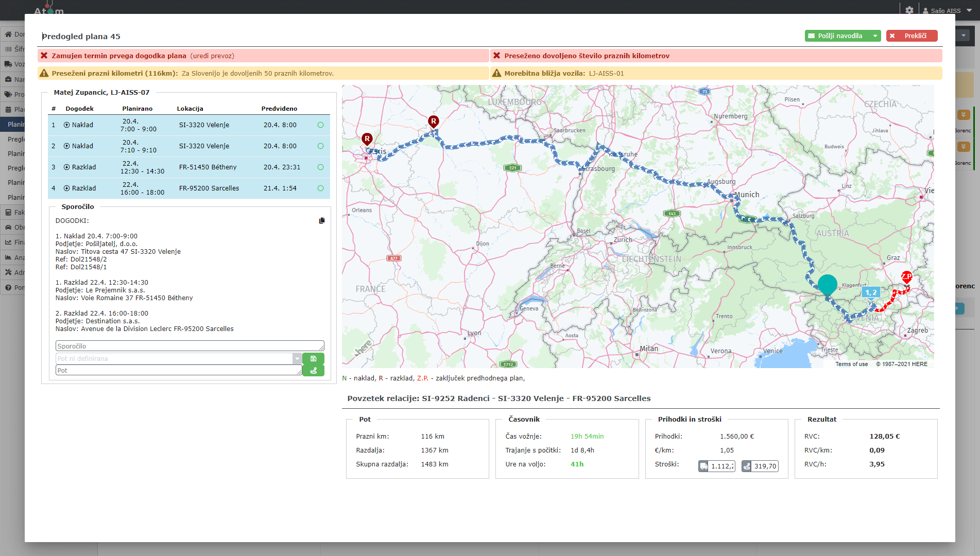
Task: Copy message using the clipboard icon
Action: point(322,220)
